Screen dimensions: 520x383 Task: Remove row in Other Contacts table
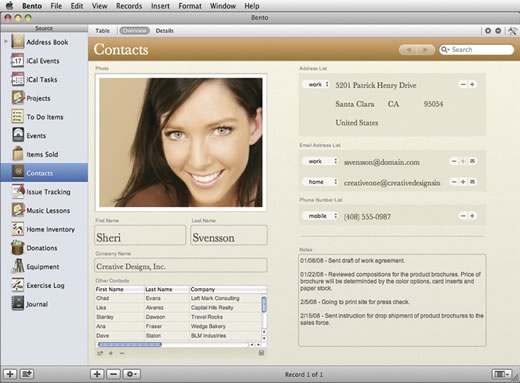tap(122, 353)
